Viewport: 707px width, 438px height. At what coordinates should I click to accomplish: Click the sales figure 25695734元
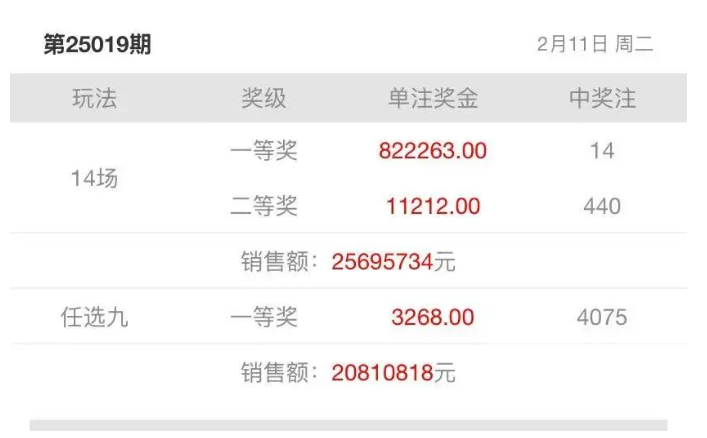tap(393, 262)
